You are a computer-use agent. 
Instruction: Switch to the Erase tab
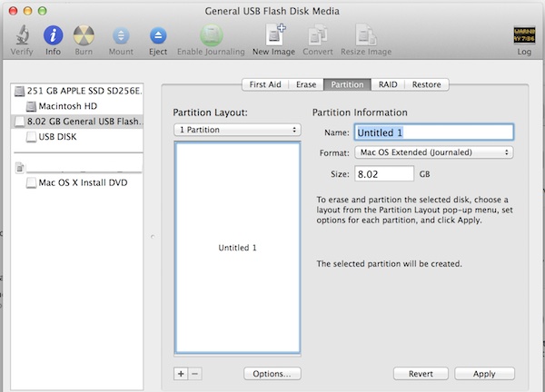(x=306, y=84)
